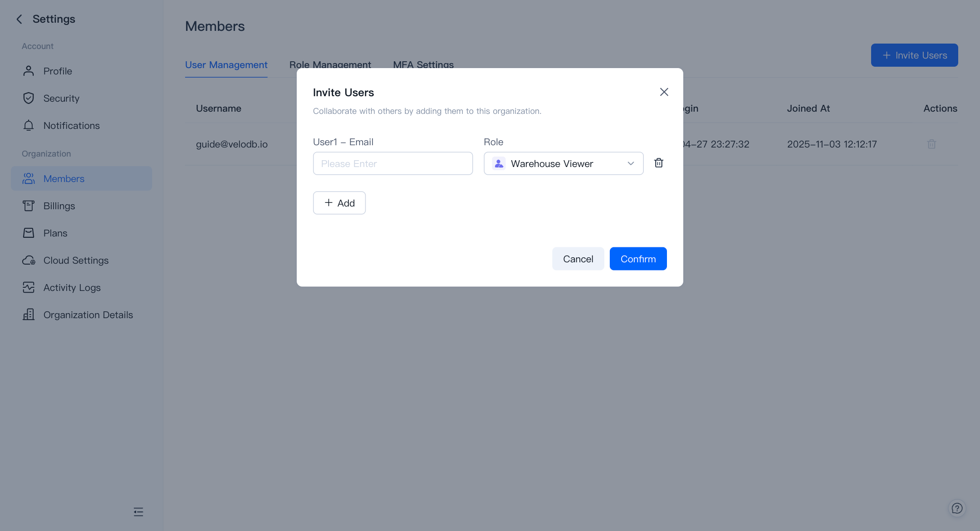Collapse Settings with the back arrow
The width and height of the screenshot is (980, 531).
pyautogui.click(x=19, y=19)
